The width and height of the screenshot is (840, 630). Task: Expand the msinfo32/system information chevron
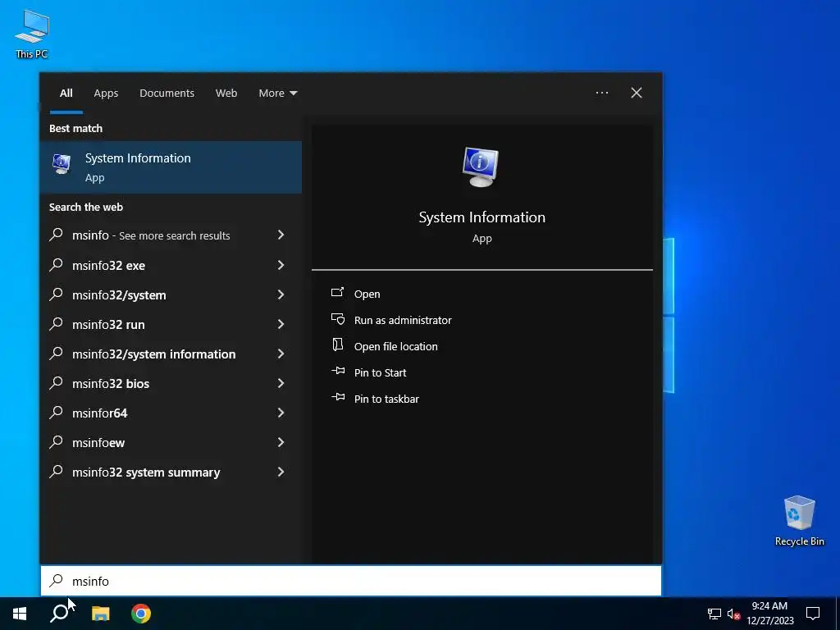click(x=281, y=354)
